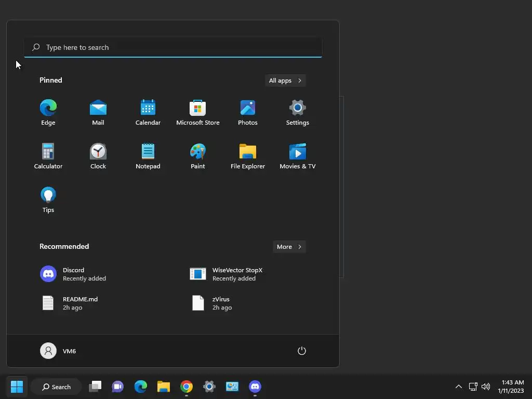Click the 2h ago text under zVirus
The height and width of the screenshot is (399, 532).
(222, 308)
